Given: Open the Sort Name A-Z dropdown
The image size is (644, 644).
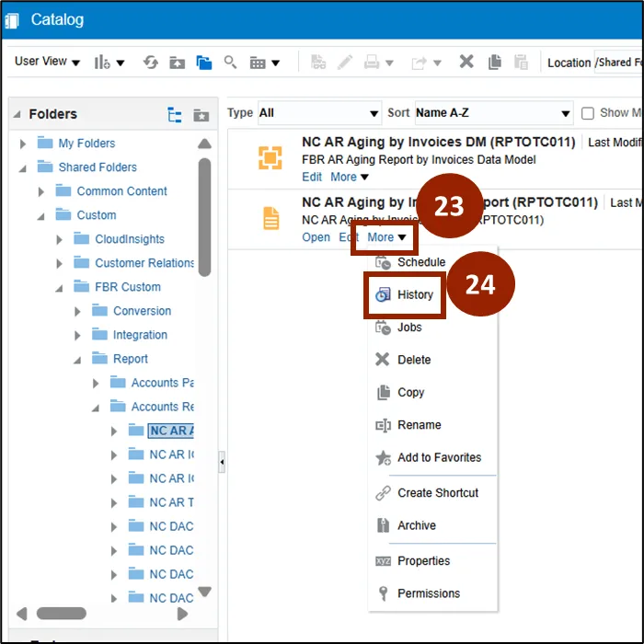Looking at the screenshot, I should pyautogui.click(x=494, y=113).
